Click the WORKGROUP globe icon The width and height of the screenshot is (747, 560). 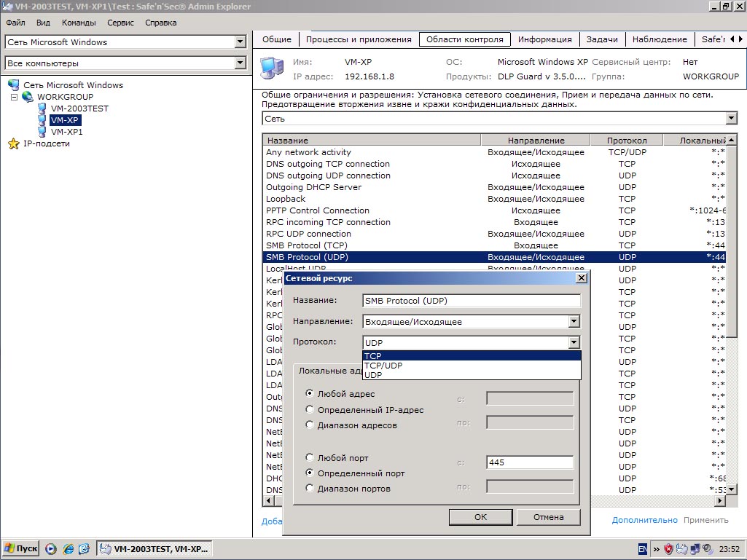(x=28, y=97)
